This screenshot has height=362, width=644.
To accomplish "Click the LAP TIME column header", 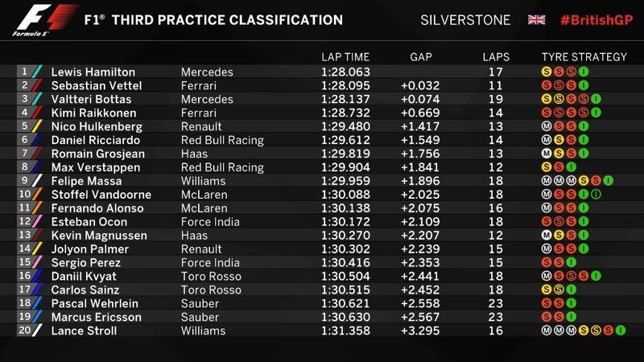I will pos(345,57).
